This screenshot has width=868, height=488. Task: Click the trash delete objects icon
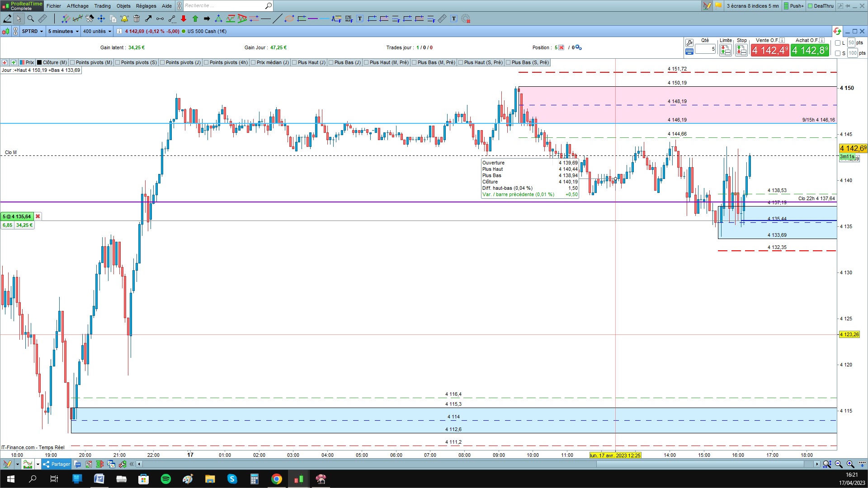pyautogui.click(x=137, y=19)
